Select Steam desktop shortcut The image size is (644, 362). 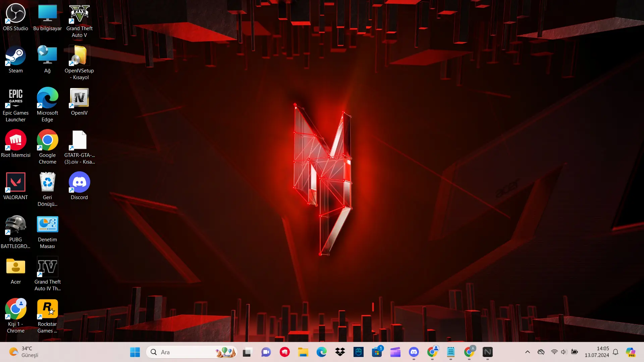[x=15, y=60]
